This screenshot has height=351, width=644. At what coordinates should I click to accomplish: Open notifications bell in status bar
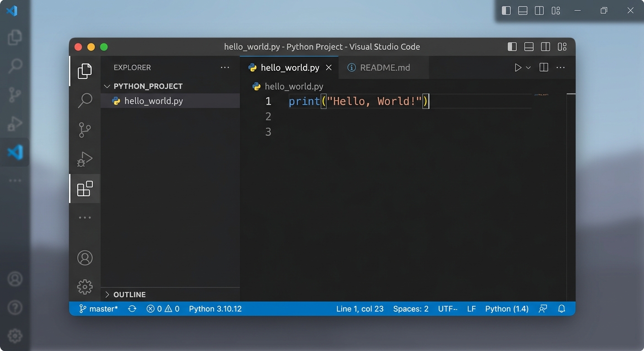(x=562, y=309)
